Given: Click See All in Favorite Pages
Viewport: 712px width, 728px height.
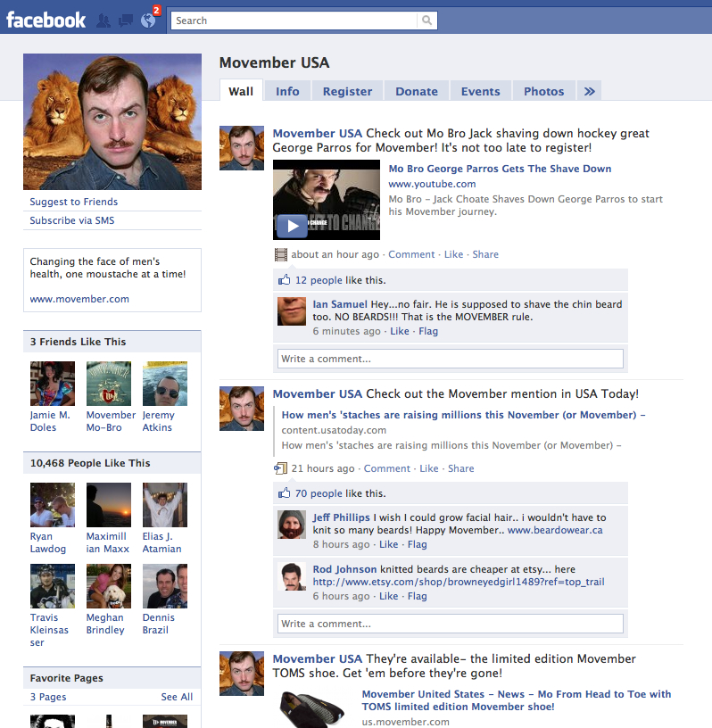Looking at the screenshot, I should (177, 697).
